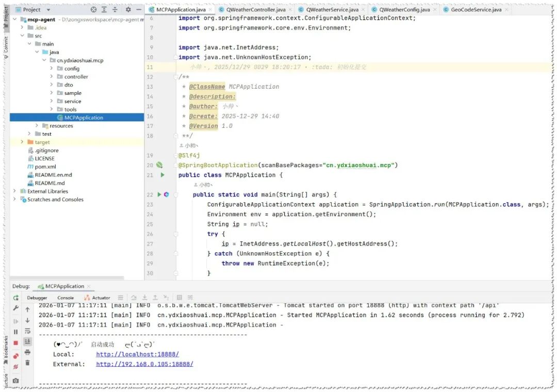Select .gitignore file
Viewport: 557px width, 392px height.
[x=46, y=150]
